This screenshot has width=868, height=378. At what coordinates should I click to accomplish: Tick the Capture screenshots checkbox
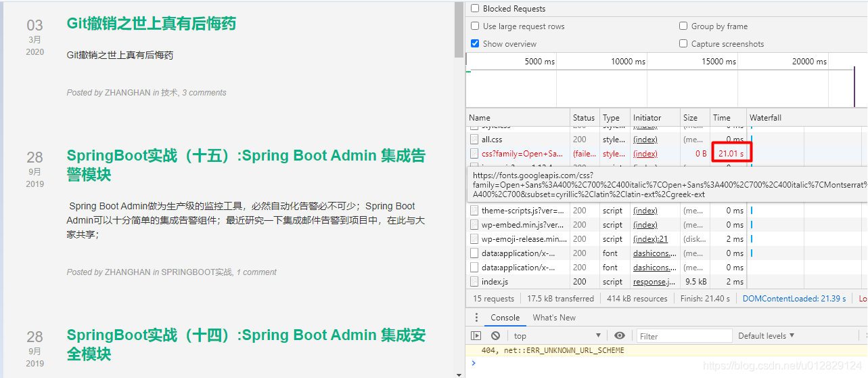[x=683, y=44]
